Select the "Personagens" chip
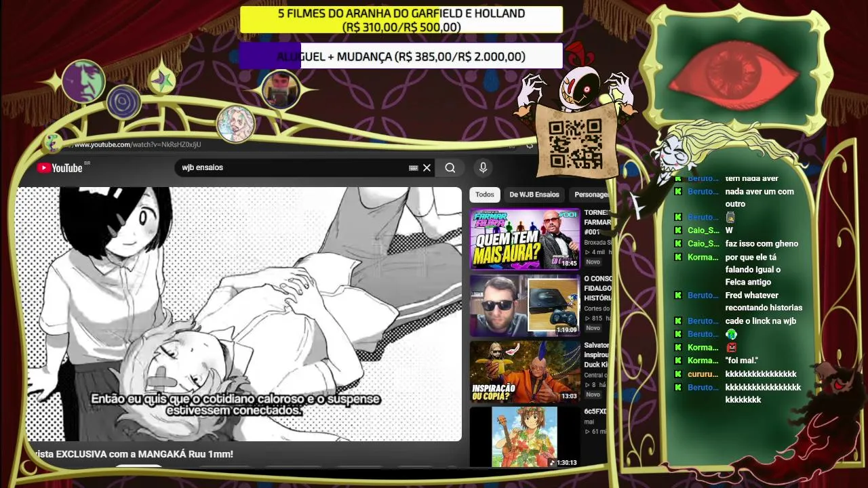The width and height of the screenshot is (868, 488). (x=590, y=195)
